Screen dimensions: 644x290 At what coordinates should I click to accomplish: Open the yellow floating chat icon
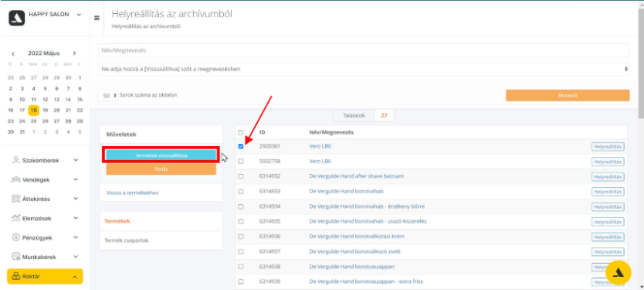point(618,273)
